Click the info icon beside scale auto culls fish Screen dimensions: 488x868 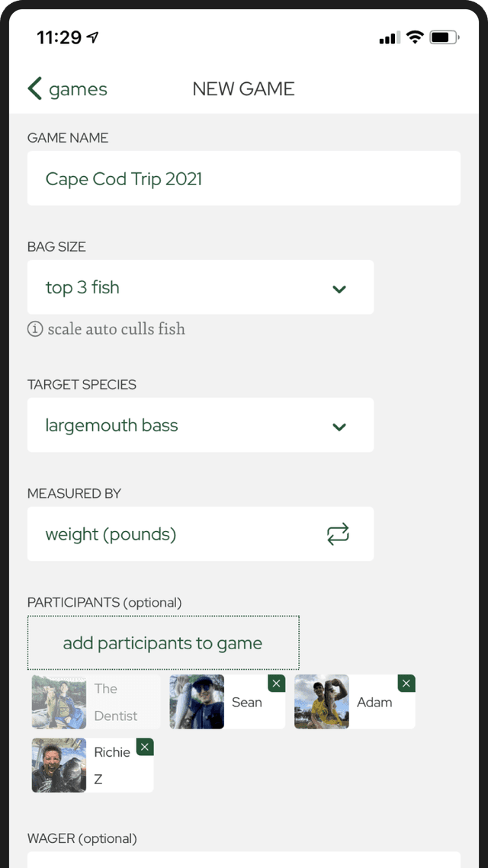coord(35,328)
